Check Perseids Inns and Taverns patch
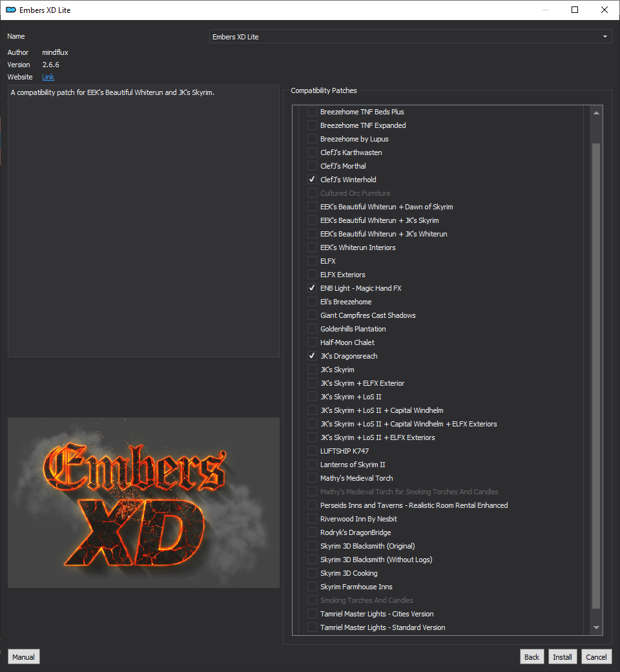The image size is (620, 672). [x=313, y=505]
